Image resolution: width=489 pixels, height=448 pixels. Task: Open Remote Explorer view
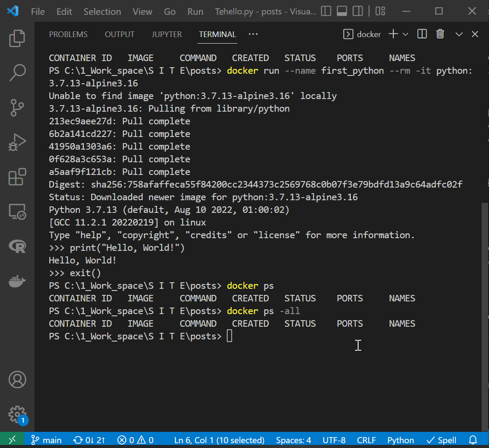pos(17,212)
